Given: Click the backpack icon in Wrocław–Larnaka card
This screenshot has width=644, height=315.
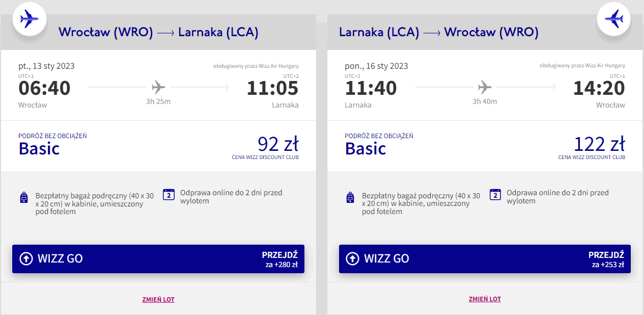Looking at the screenshot, I should pyautogui.click(x=23, y=197).
